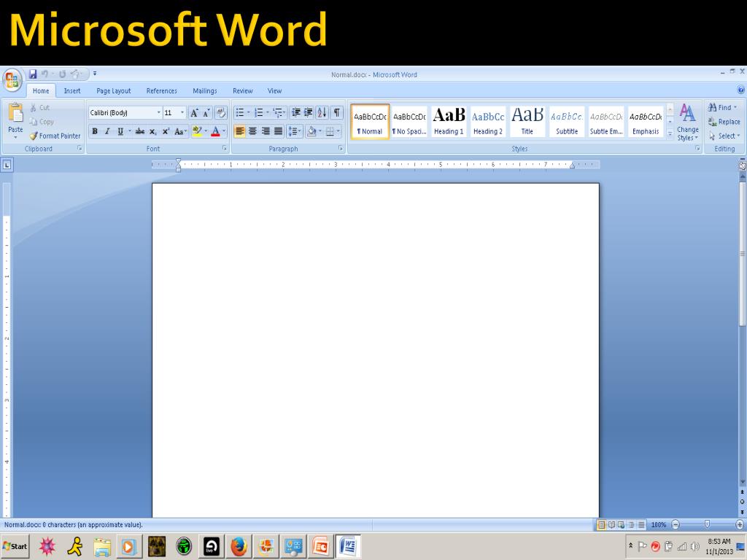This screenshot has height=560, width=747.
Task: Sort the selected text
Action: coord(322,113)
